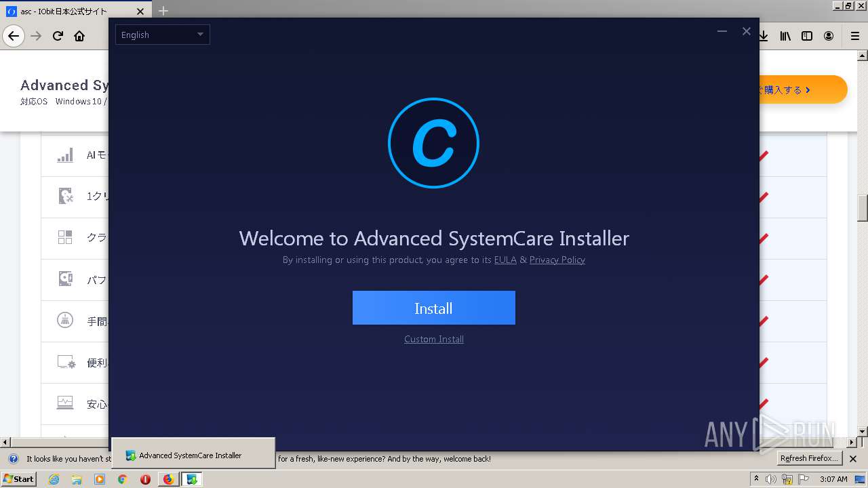Open the Privacy Policy link

(x=557, y=260)
